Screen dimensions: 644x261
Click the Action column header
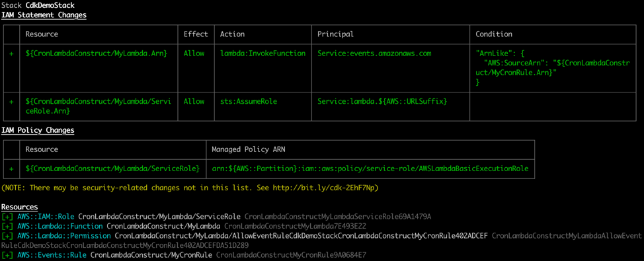click(232, 34)
